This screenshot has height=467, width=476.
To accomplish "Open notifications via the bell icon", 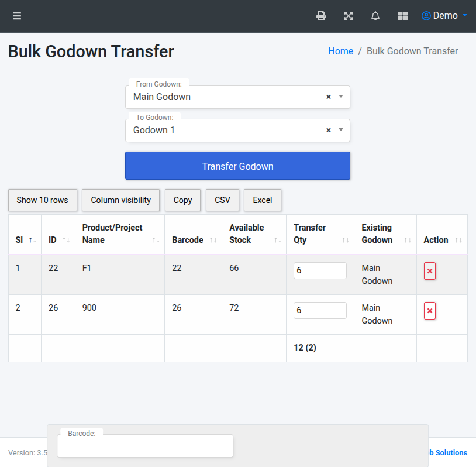I will pyautogui.click(x=375, y=16).
